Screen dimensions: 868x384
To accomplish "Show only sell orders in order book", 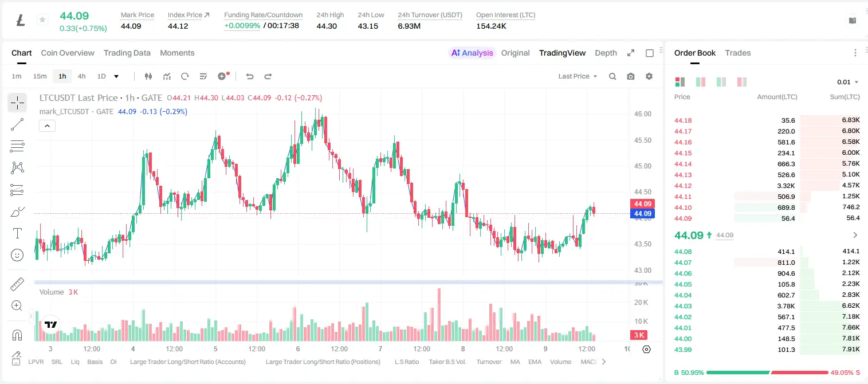I will point(742,82).
